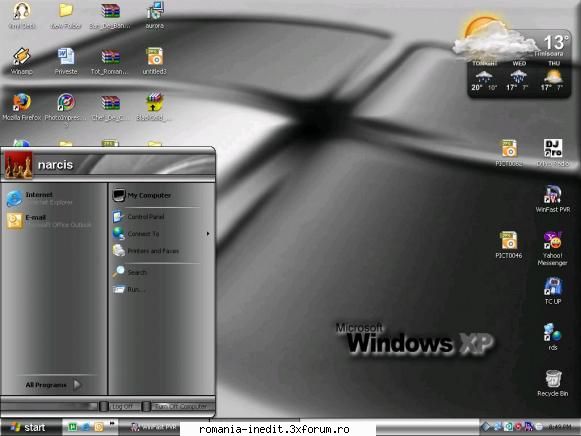The image size is (581, 436).
Task: Click Timisoara city name in widget
Action: (x=549, y=54)
